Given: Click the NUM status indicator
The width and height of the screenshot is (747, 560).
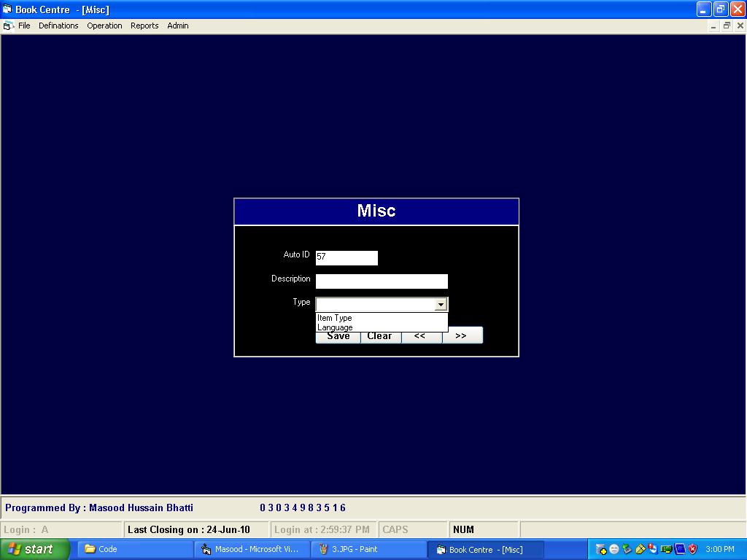Looking at the screenshot, I should (484, 529).
